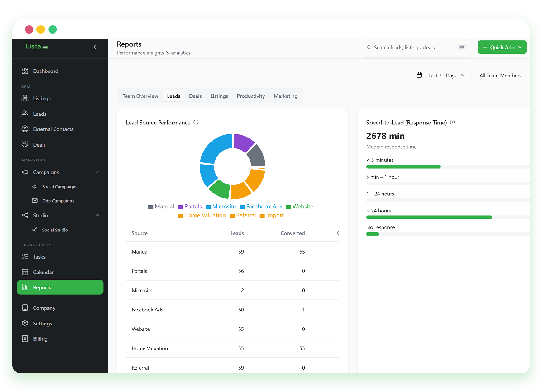This screenshot has width=542, height=392.
Task: Click the External Contacts person icon
Action: click(25, 129)
